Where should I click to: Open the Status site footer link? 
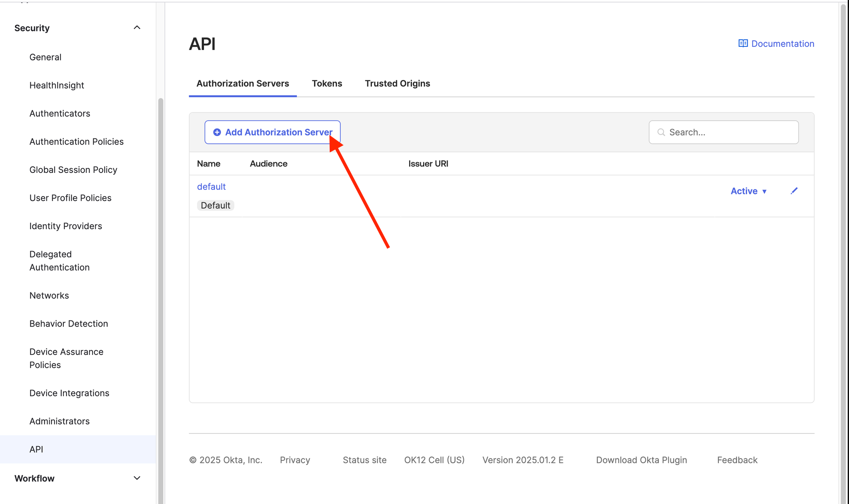pos(364,460)
